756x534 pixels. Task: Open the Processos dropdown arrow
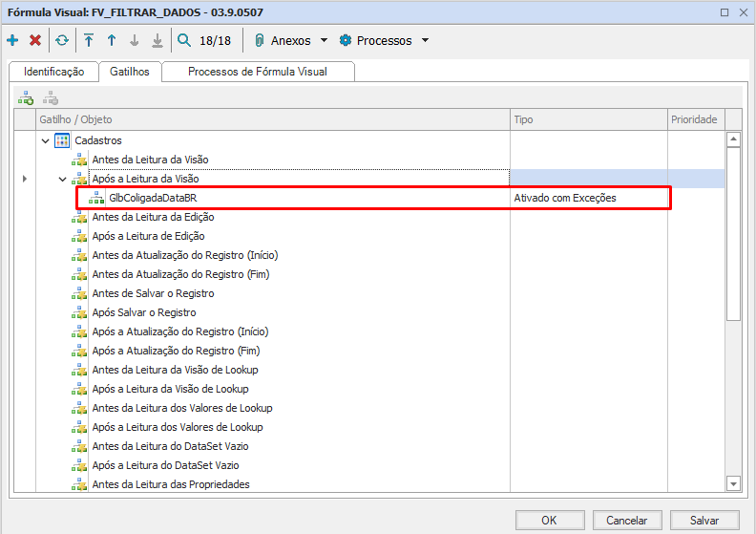pos(426,40)
